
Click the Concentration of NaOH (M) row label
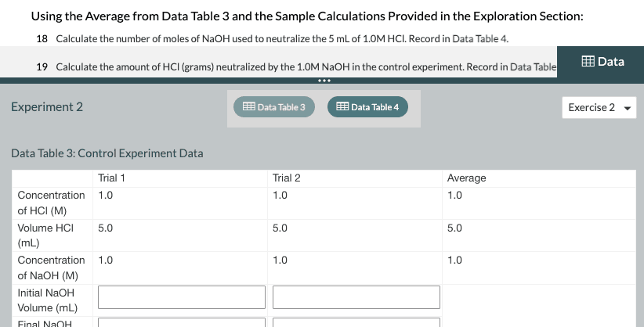52,268
